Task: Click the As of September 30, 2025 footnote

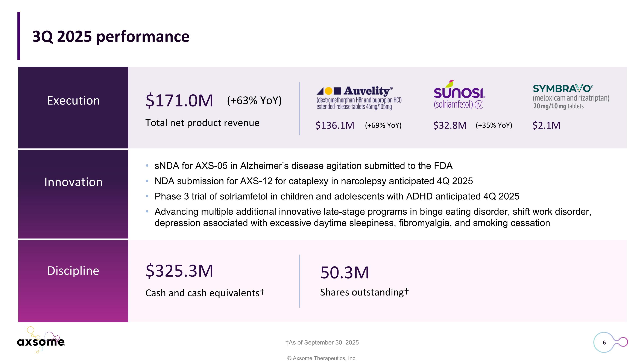Action: click(322, 342)
